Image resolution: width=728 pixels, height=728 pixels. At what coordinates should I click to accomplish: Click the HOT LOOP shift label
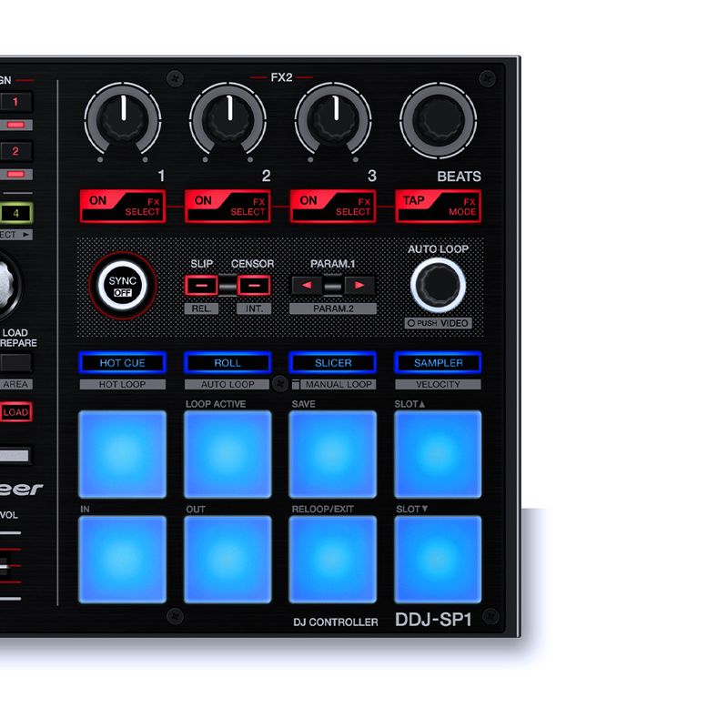pyautogui.click(x=123, y=384)
